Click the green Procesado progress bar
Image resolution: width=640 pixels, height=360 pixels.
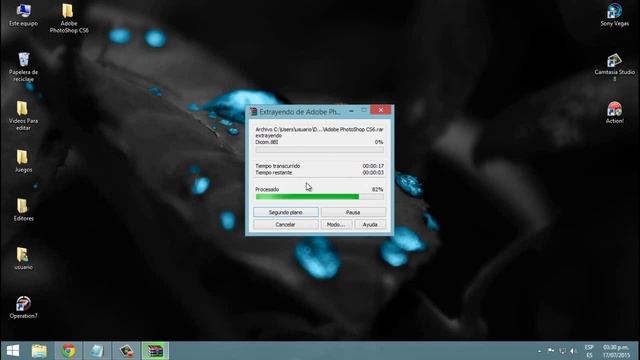[319, 197]
